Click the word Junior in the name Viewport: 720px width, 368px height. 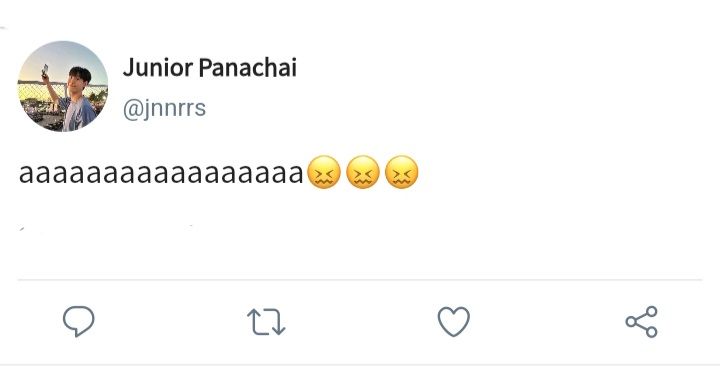coord(158,68)
